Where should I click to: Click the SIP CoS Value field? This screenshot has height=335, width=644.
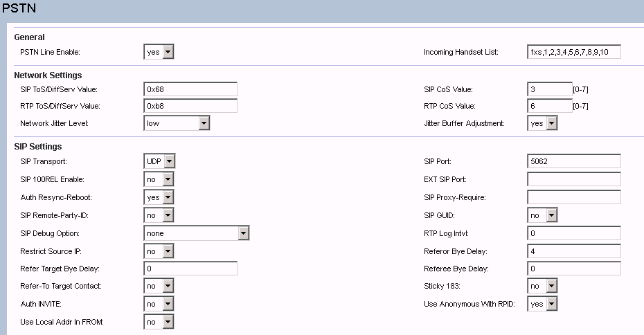coord(550,89)
